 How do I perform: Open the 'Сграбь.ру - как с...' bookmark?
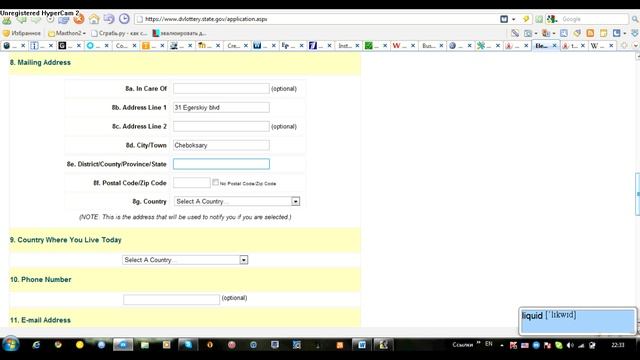[119, 33]
